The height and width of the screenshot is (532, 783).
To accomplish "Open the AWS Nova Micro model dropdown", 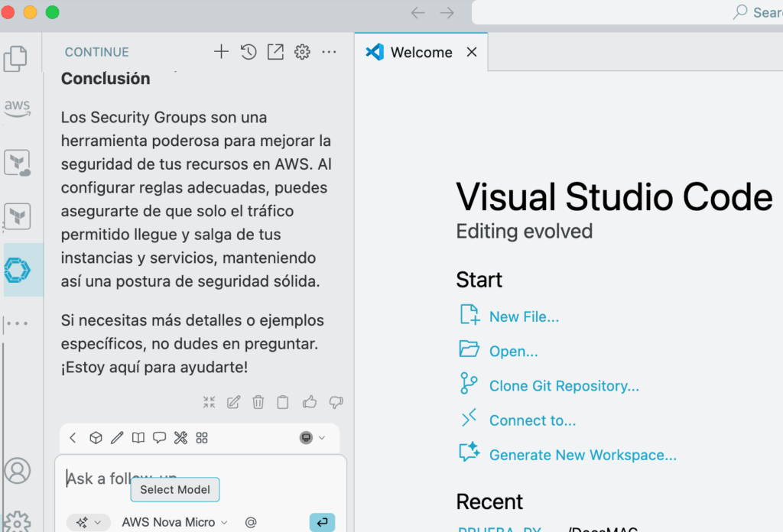I will click(175, 522).
